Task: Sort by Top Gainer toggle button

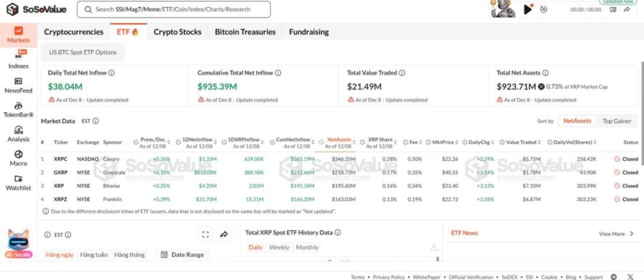Action: (x=617, y=121)
